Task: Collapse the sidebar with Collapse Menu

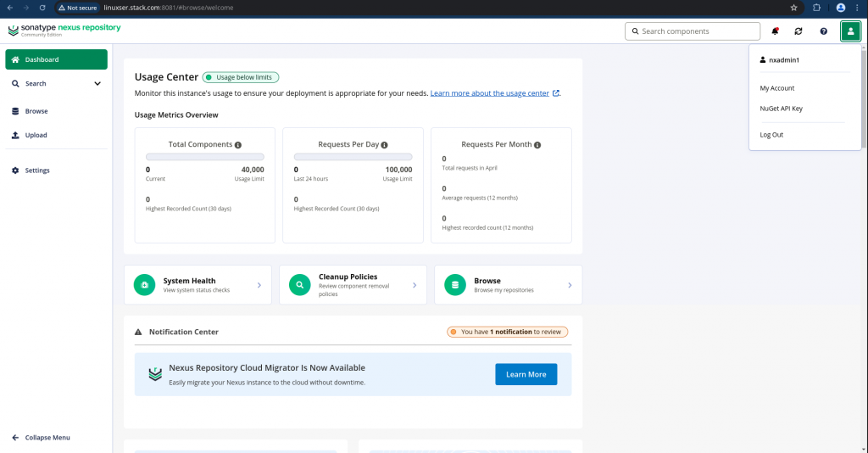Action: tap(42, 438)
